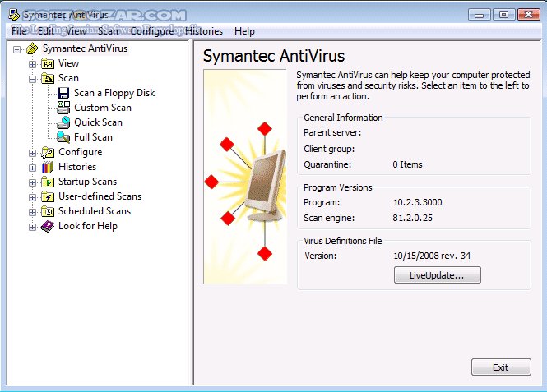Maximize the Symantec AntiVirus window
Viewport: 547px width, 392px height.
[x=503, y=15]
